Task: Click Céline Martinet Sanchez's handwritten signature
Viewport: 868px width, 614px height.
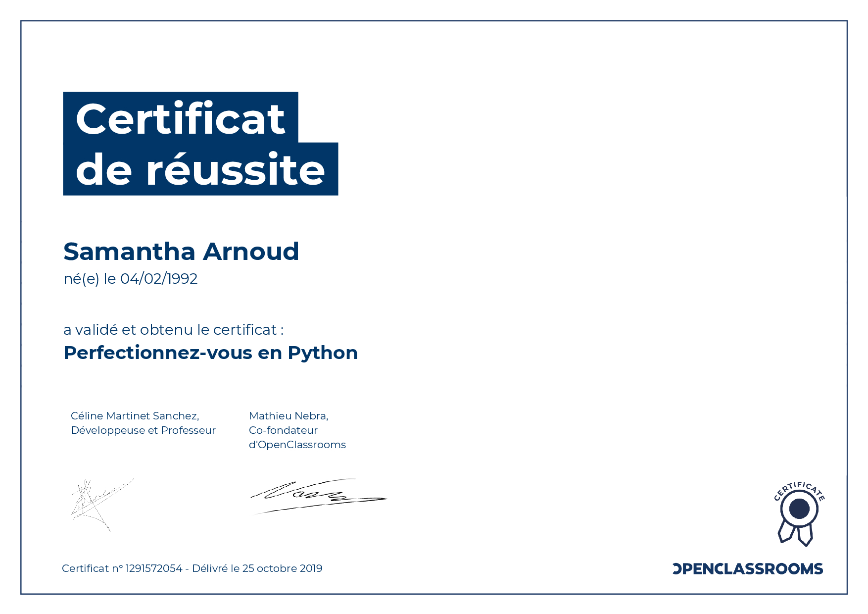Action: pyautogui.click(x=99, y=503)
